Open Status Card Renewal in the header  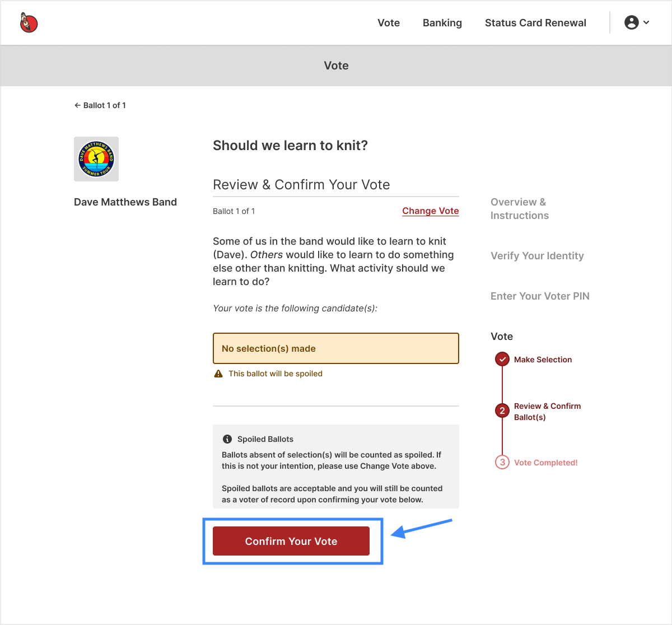[535, 23]
